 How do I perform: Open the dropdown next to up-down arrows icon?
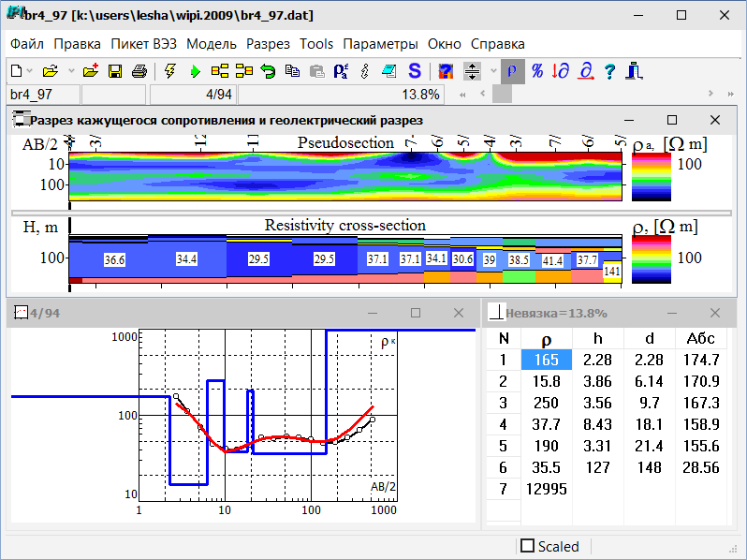(x=492, y=71)
